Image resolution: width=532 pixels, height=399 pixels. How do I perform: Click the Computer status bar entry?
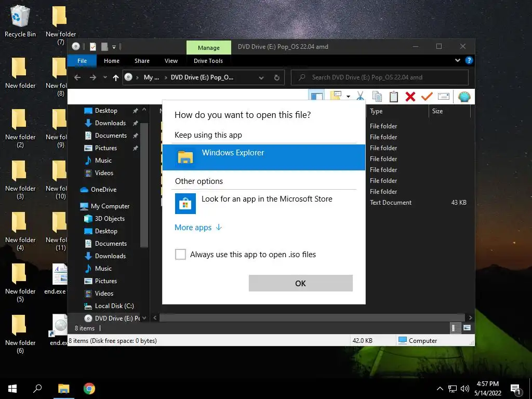[418, 340]
